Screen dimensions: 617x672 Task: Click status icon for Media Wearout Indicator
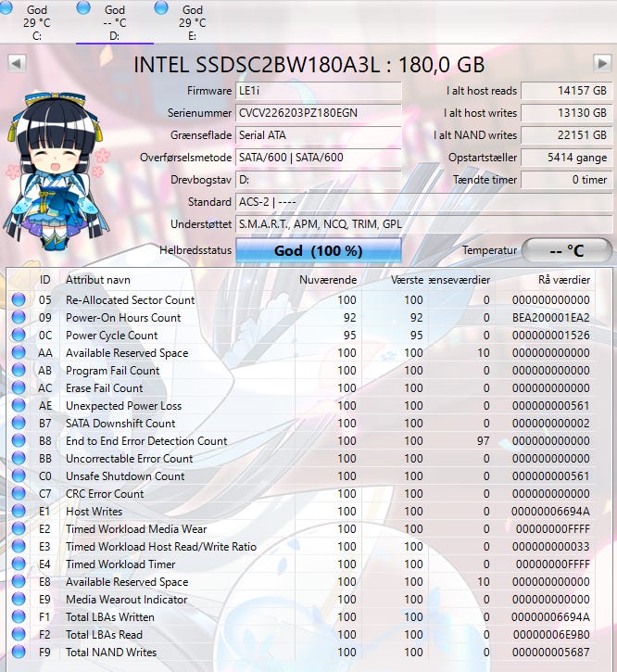19,599
